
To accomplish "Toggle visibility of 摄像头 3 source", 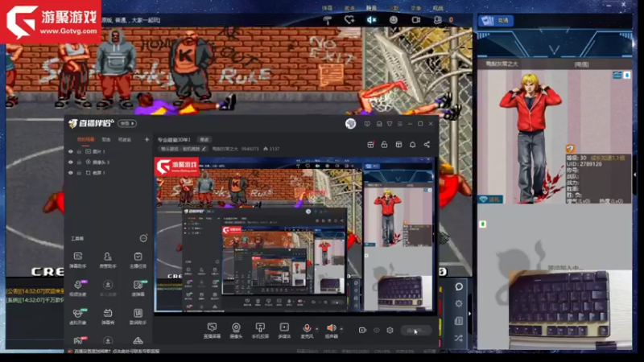I will click(70, 162).
